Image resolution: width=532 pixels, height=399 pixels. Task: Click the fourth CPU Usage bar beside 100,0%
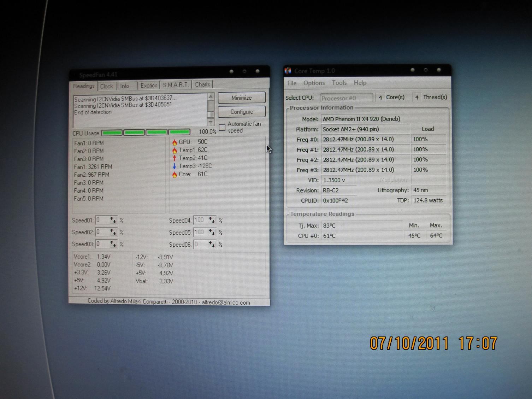coord(179,132)
